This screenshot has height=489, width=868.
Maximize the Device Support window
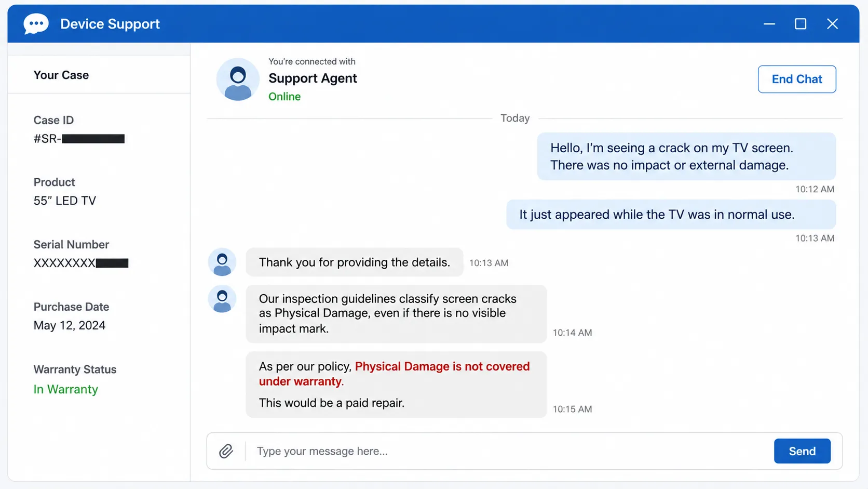[801, 24]
